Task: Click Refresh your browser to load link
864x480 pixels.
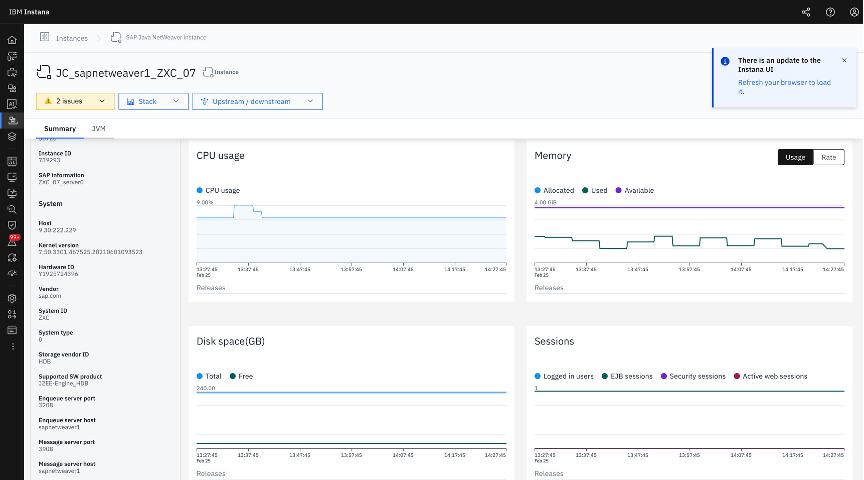Action: [784, 87]
